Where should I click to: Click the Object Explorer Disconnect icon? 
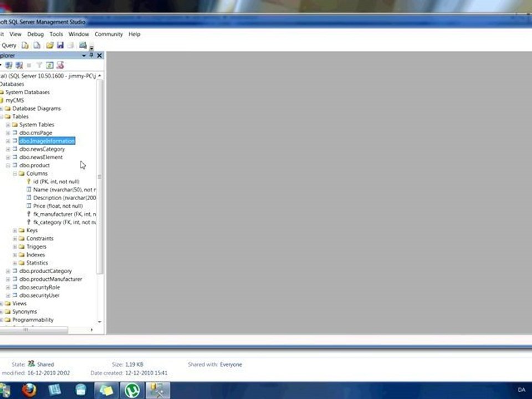[x=19, y=65]
